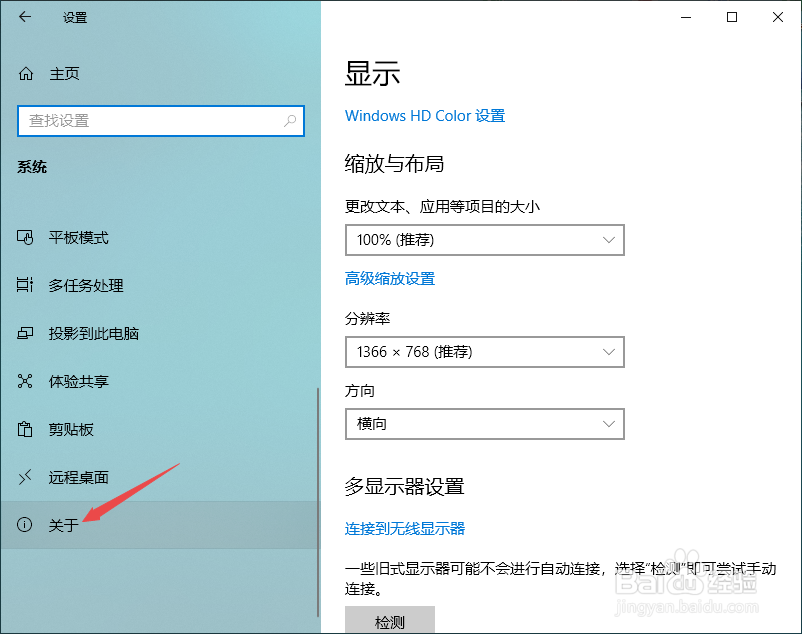This screenshot has width=802, height=634.
Task: Click the 方向 label
Action: 360,391
